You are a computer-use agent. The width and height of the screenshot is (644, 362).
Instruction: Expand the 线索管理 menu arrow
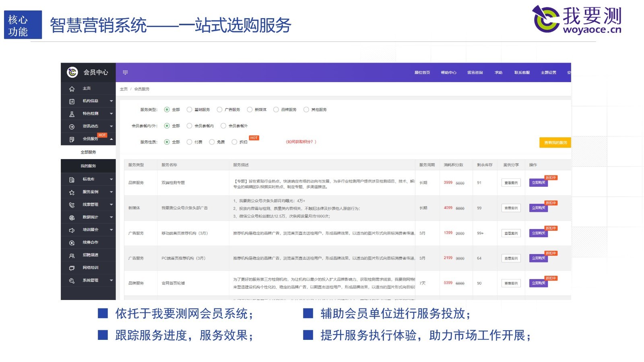pos(111,205)
